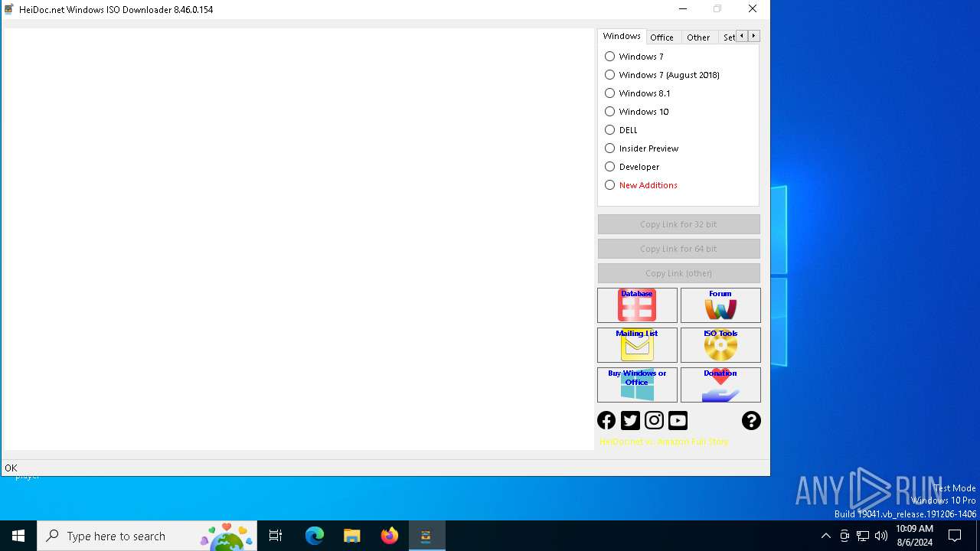Open the ISO Tools disc icon
Screen dimensions: 980x551
(x=720, y=345)
